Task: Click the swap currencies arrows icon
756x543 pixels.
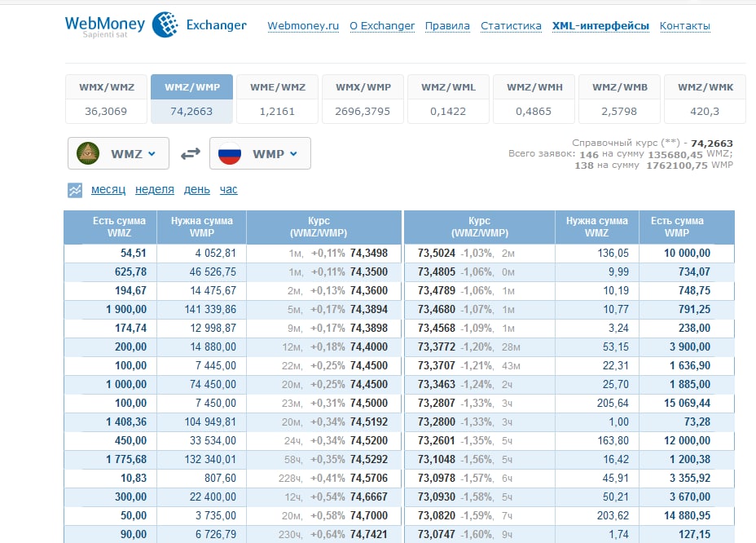Action: (x=191, y=154)
